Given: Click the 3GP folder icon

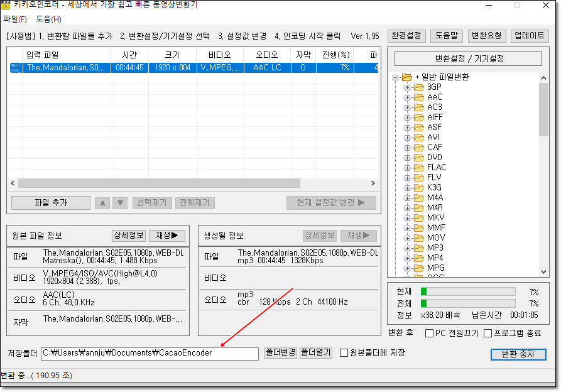Looking at the screenshot, I should click(418, 87).
